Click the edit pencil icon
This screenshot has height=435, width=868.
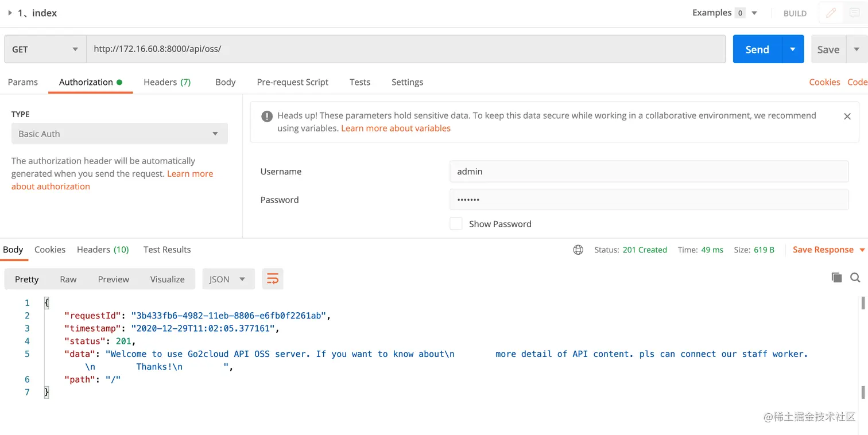click(831, 13)
